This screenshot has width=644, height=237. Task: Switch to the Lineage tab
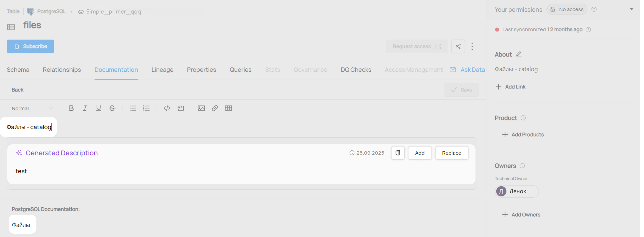coord(162,70)
